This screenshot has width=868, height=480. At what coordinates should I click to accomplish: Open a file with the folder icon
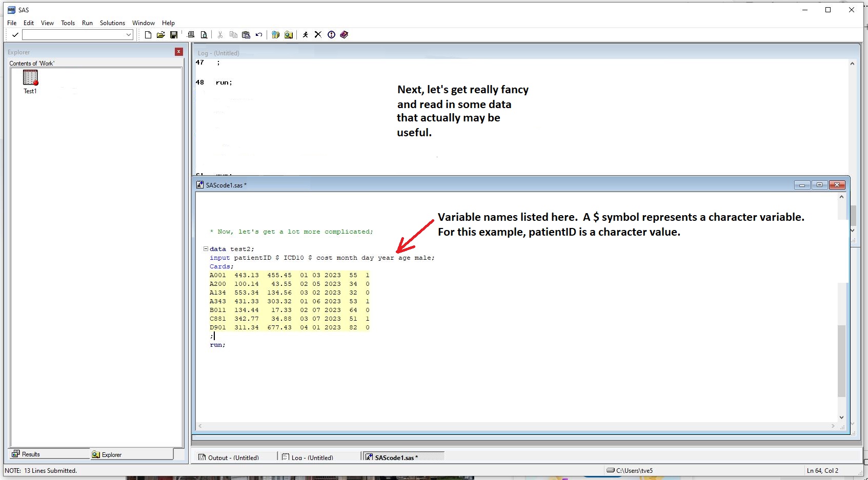[161, 35]
